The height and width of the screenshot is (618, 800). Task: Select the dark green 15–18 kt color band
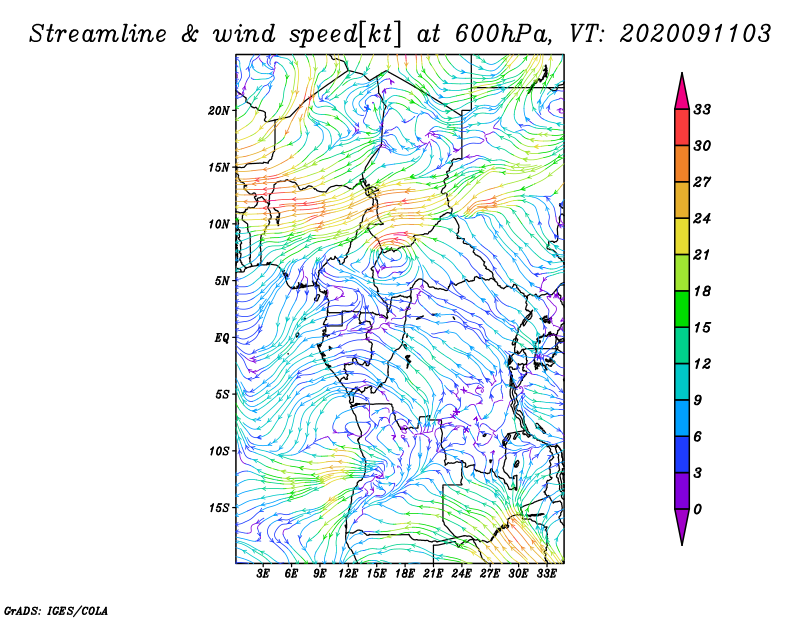click(682, 309)
